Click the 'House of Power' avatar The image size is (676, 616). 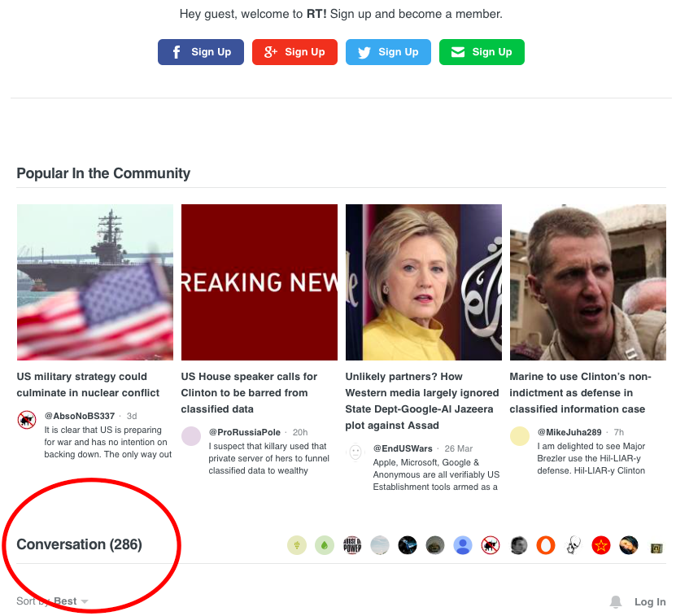click(x=352, y=546)
